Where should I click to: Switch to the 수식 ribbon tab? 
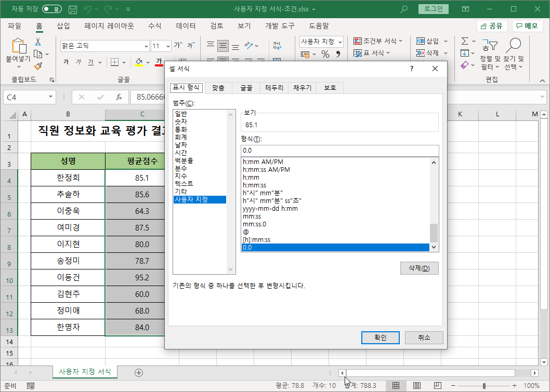coord(155,26)
